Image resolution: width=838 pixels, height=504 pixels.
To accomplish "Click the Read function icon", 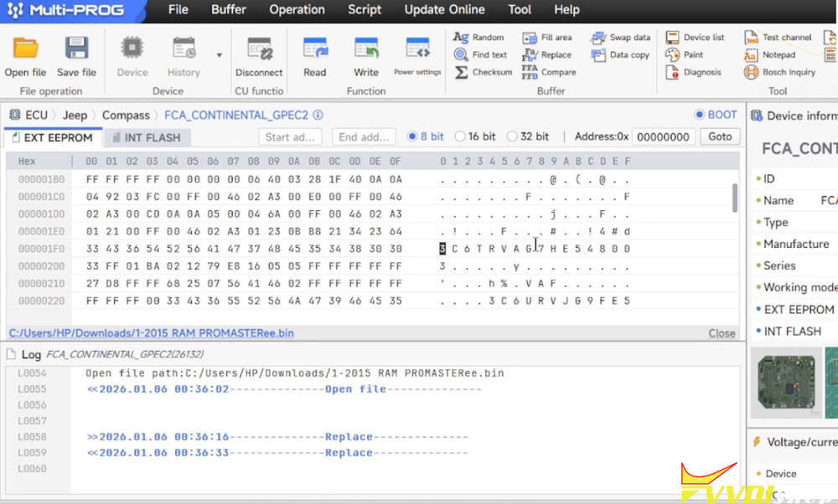I will tap(315, 49).
